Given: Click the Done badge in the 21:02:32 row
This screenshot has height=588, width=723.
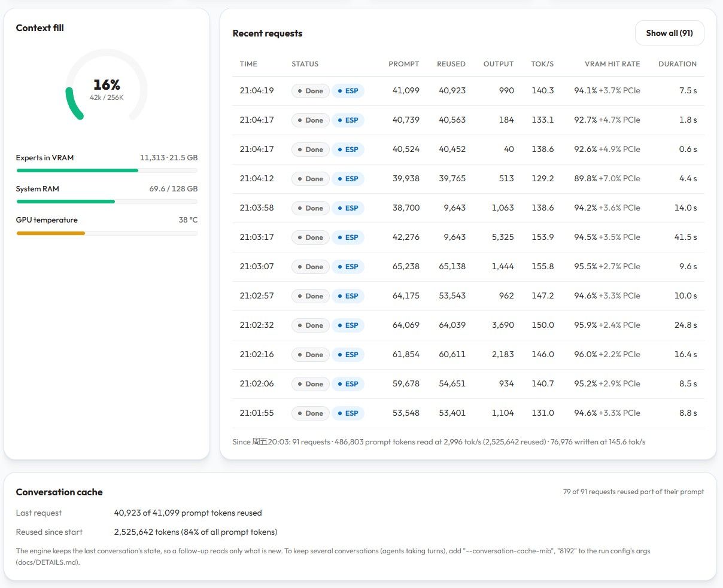Looking at the screenshot, I should click(x=310, y=325).
